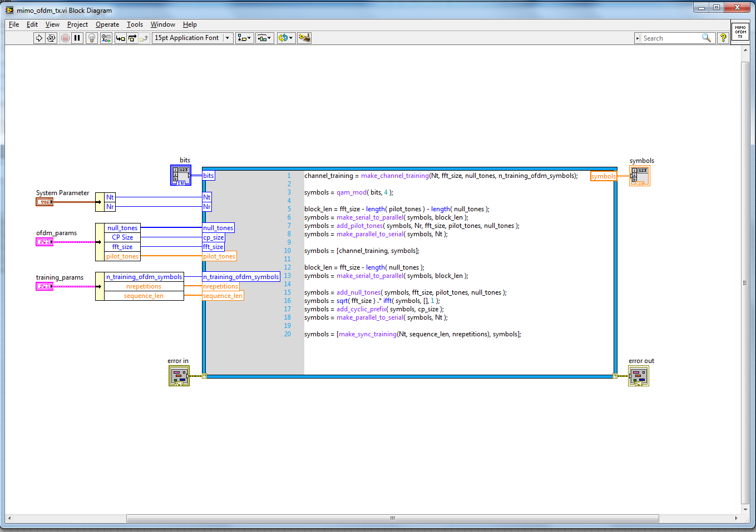Open the Edit menu
Screen dimensions: 756x532
(32, 24)
